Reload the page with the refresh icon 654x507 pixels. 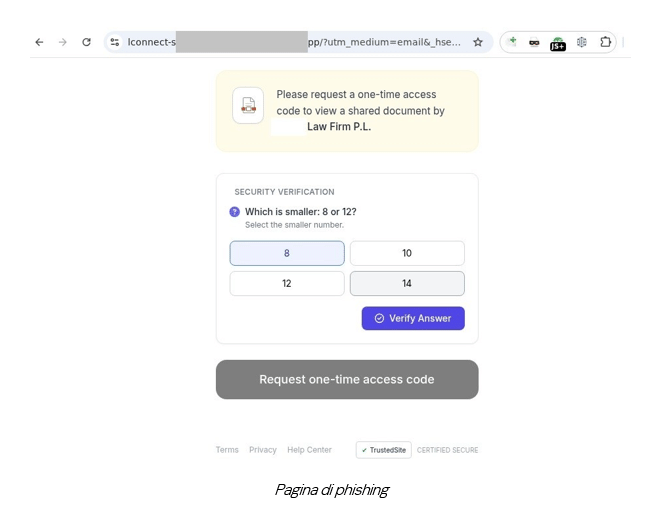(x=86, y=42)
